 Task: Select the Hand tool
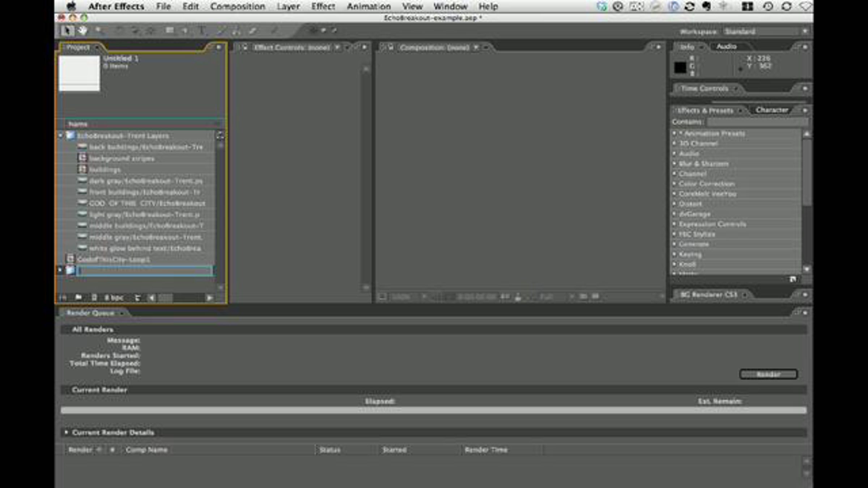[x=82, y=31]
